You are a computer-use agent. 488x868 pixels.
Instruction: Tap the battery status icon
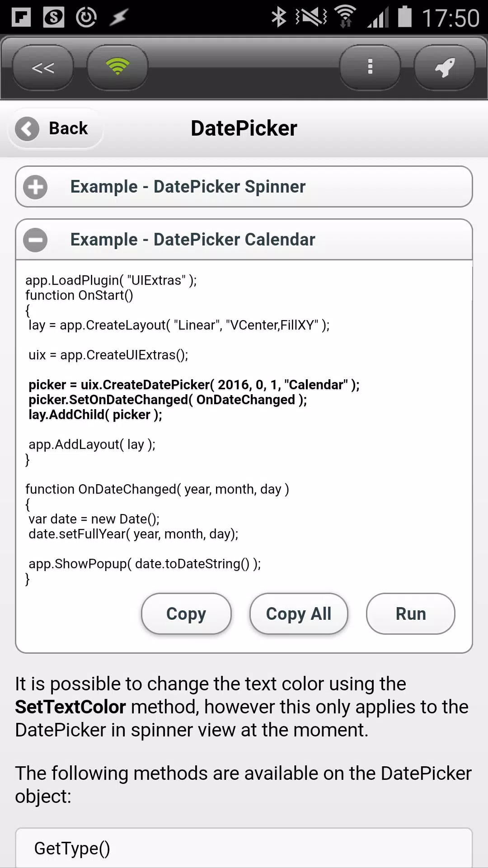pos(405,17)
